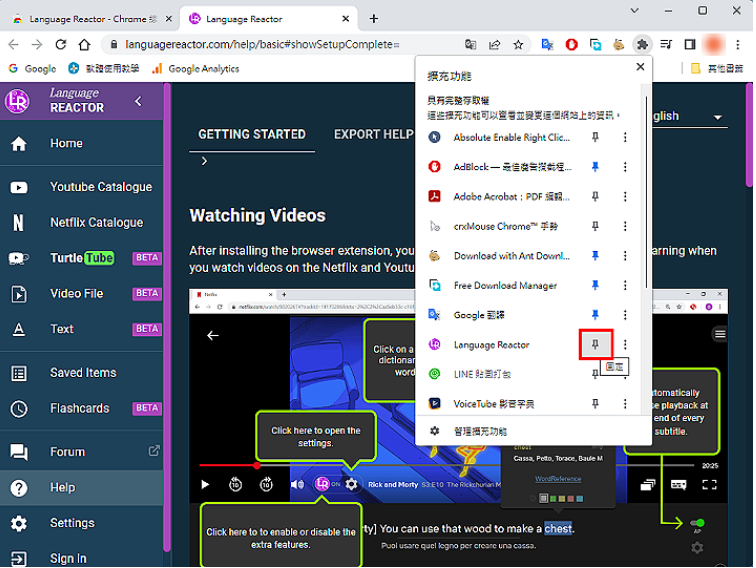The height and width of the screenshot is (568, 756).
Task: Share this page via address bar
Action: pos(495,44)
